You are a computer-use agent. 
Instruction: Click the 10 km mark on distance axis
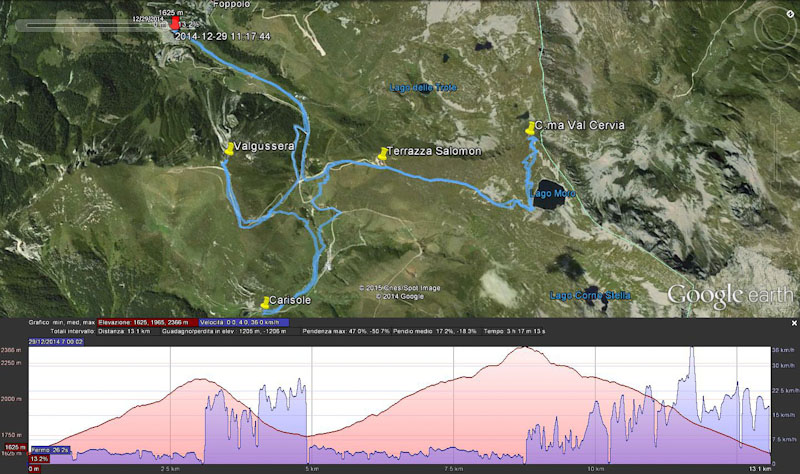point(595,469)
